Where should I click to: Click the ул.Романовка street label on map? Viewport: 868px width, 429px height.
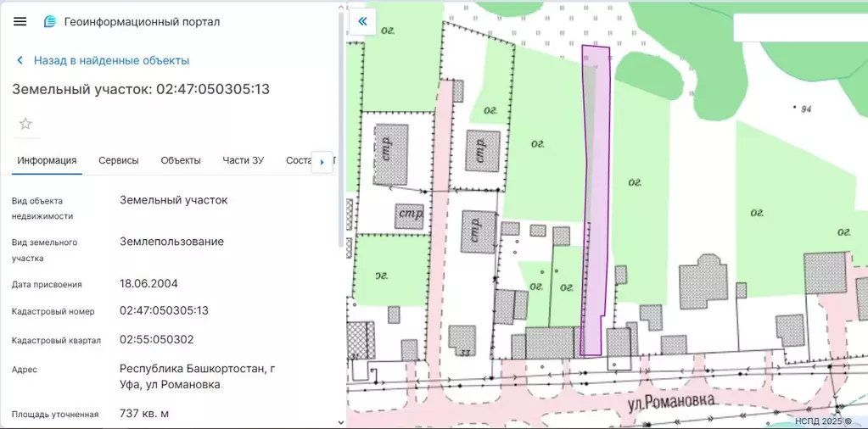pos(671,401)
